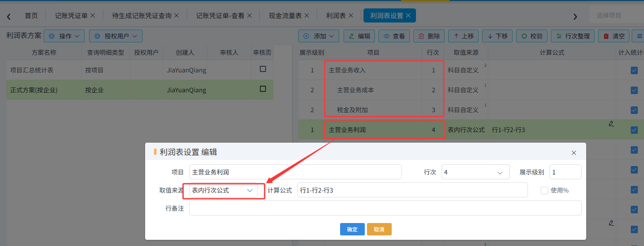Close the 待生成记账凭证查询 tab
The height and width of the screenshot is (246, 644).
click(x=176, y=15)
